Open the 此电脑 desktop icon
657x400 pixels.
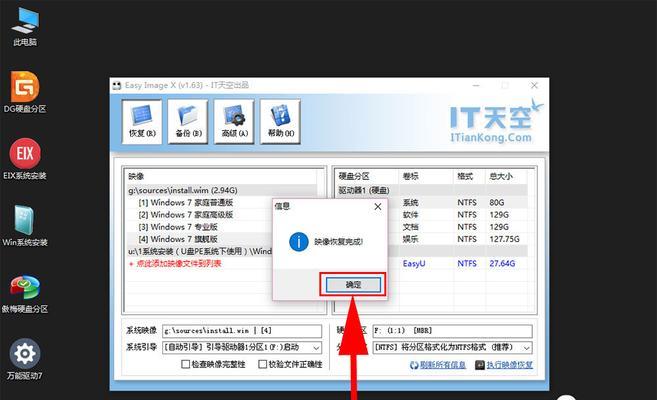25,26
